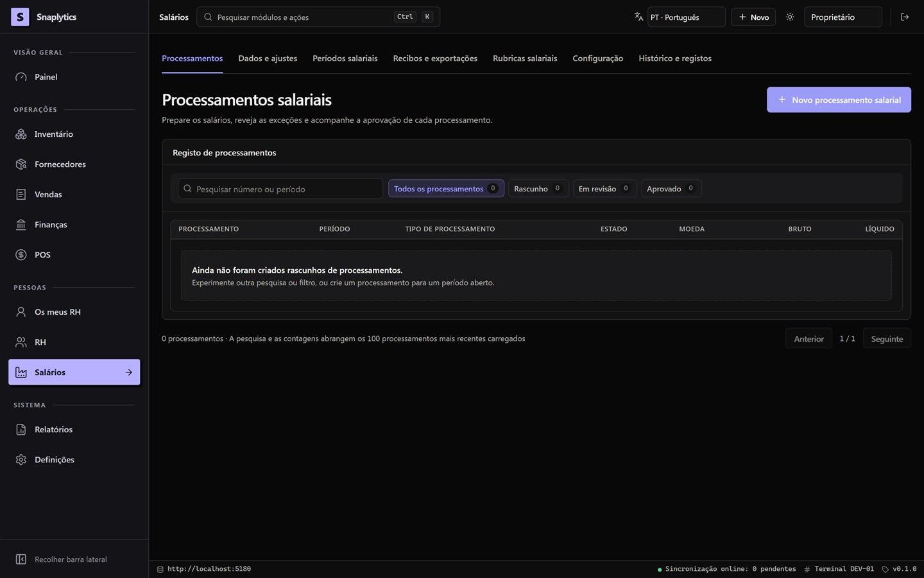This screenshot has height=578, width=924.
Task: Click the Pesquisar número ou período field
Action: 280,189
